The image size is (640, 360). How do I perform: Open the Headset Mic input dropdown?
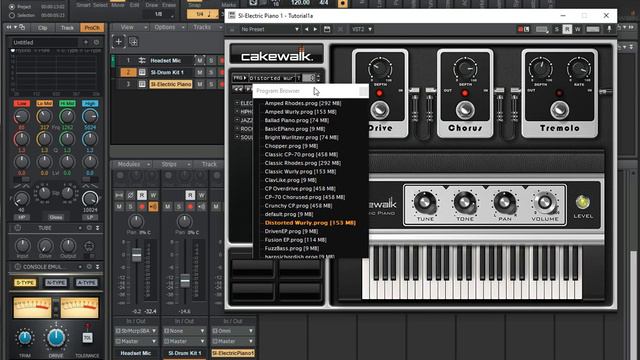[136, 331]
